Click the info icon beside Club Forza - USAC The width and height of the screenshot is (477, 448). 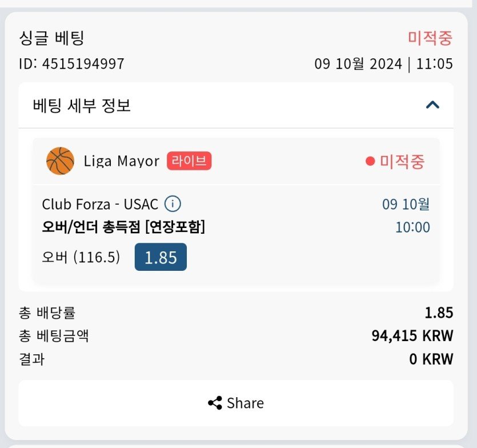[173, 204]
